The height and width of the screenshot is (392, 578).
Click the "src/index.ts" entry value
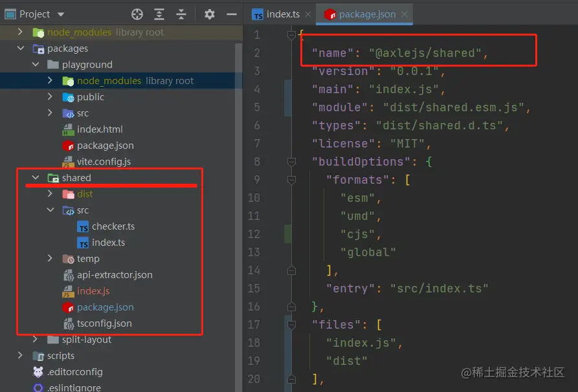point(439,289)
